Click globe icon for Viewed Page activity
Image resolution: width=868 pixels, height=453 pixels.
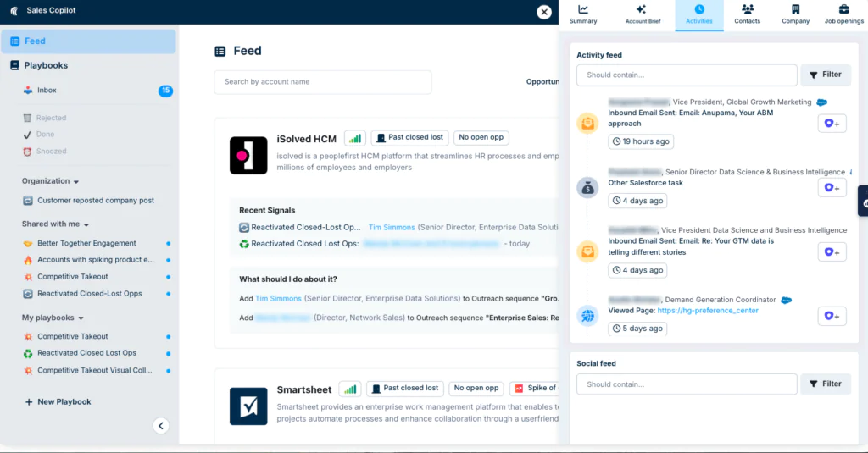(x=588, y=316)
